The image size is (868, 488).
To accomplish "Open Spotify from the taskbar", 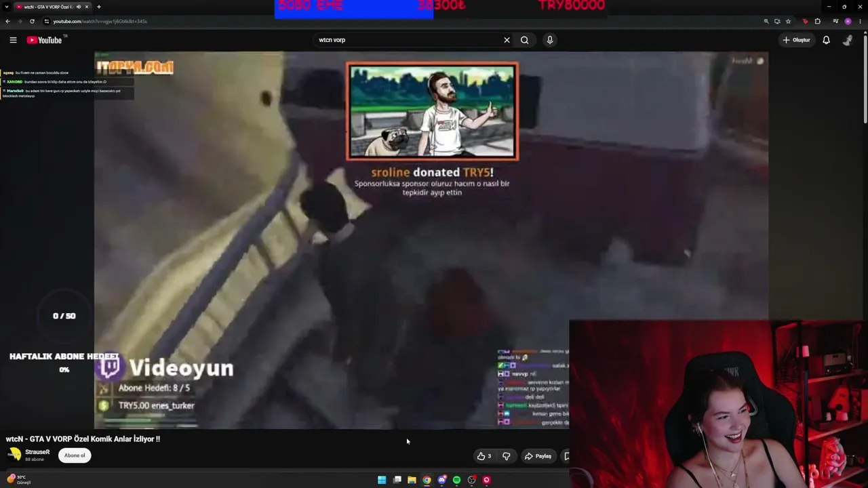I will coord(456,480).
